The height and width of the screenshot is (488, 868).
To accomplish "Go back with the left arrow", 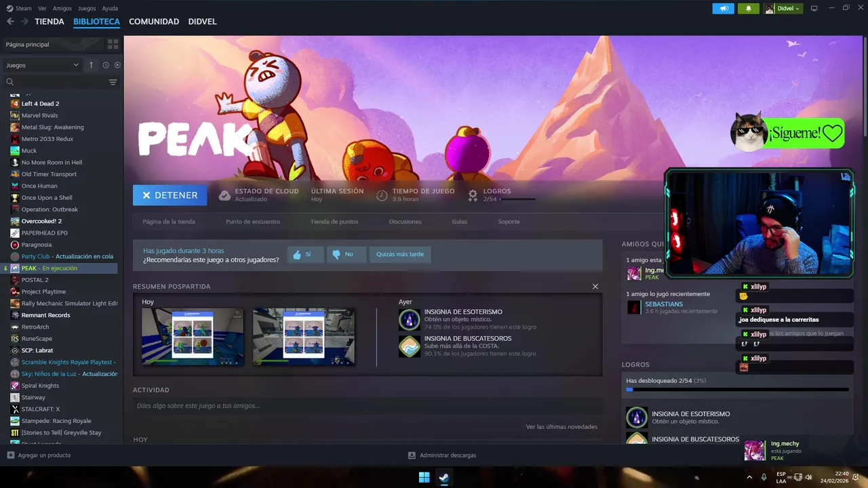I will pos(10,22).
